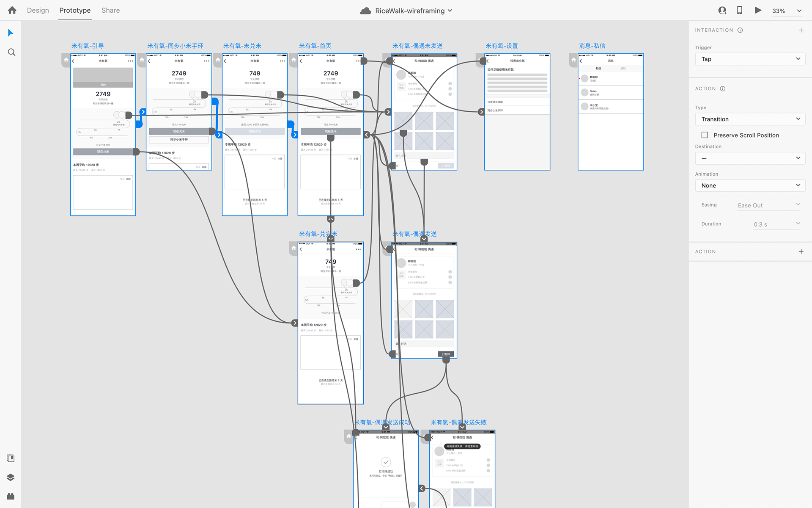Viewport: 812px width, 508px height.
Task: Click connector arrow handle on 米有氧-设置 artboard
Action: pos(481,112)
